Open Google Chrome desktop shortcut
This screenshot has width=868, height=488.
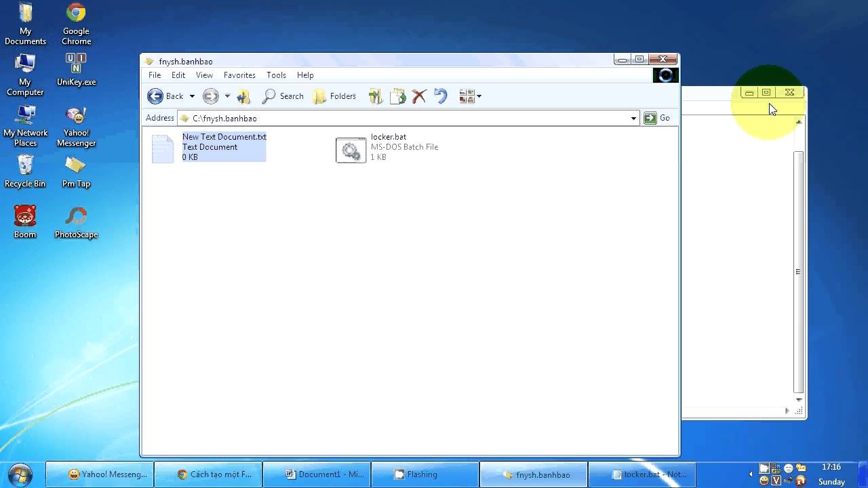[x=76, y=24]
